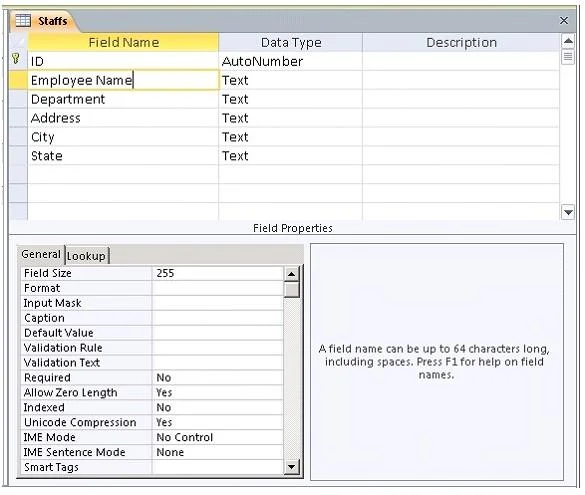Click the Validation Rule property box
Viewport: 585px width, 495px height.
(218, 348)
